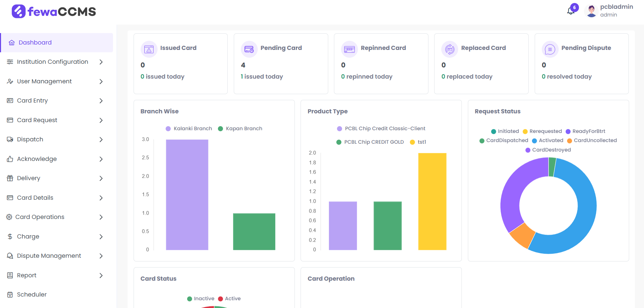Screen dimensions: 644x308
Task: Click the Institution Configuration sliders icon
Action: pyautogui.click(x=10, y=62)
